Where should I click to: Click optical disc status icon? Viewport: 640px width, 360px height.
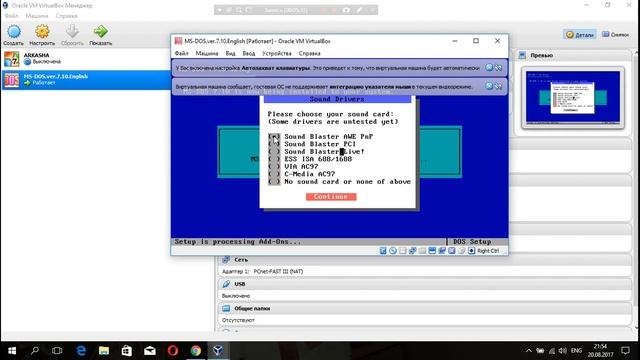click(x=393, y=251)
